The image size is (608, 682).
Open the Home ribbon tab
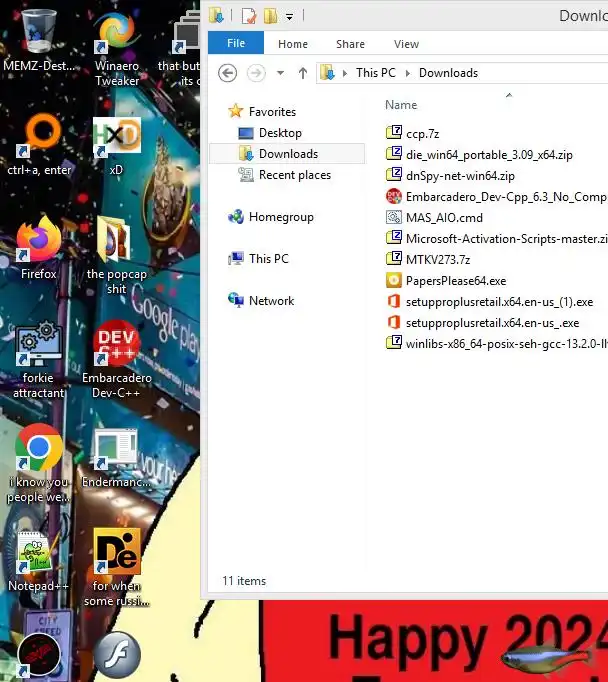click(293, 44)
